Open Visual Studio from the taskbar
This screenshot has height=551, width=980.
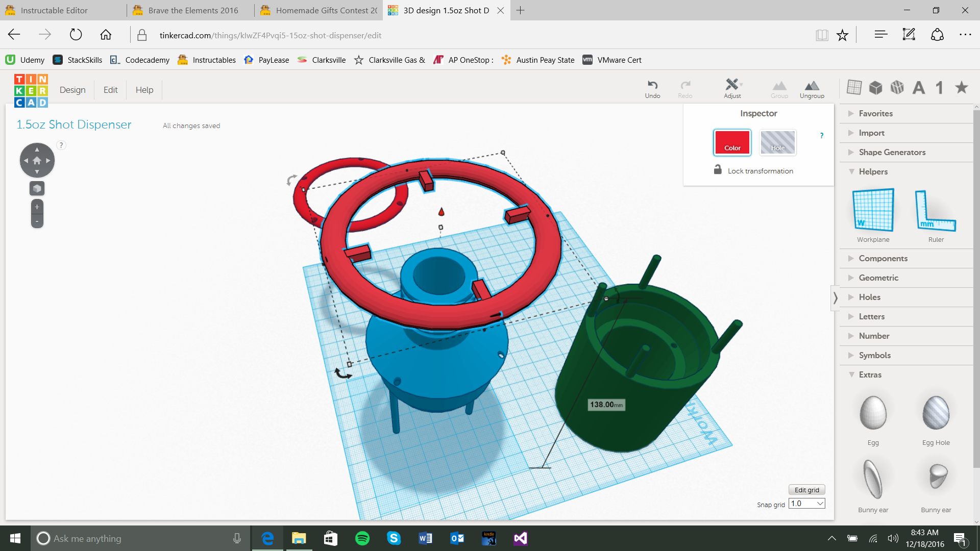(521, 538)
